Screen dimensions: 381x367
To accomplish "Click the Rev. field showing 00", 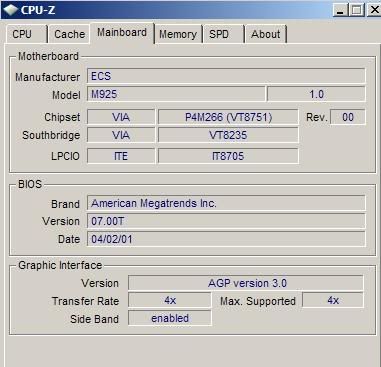I will [348, 117].
